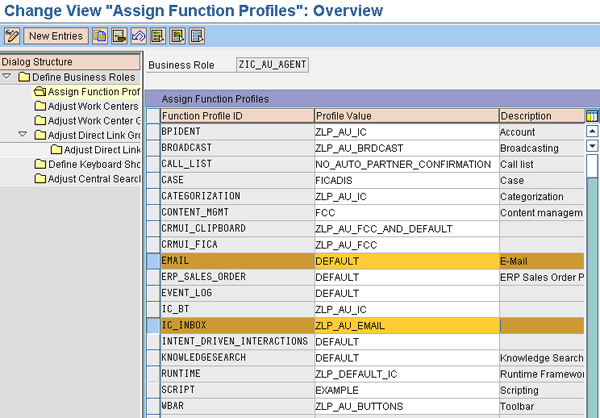The width and height of the screenshot is (600, 418).
Task: Select the row marker next to BPIDENT
Action: (152, 132)
